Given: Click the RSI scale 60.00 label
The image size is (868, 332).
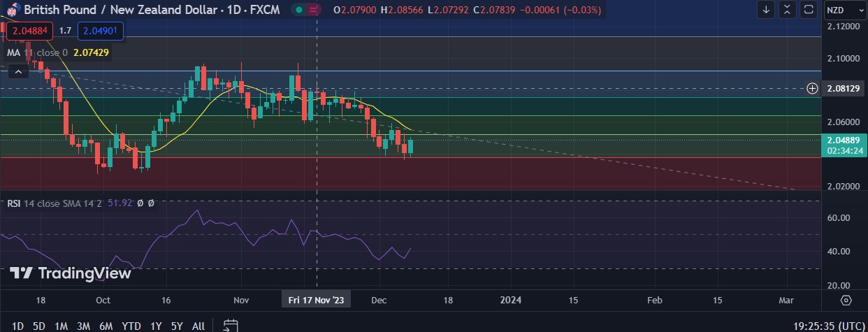Looking at the screenshot, I should 838,218.
